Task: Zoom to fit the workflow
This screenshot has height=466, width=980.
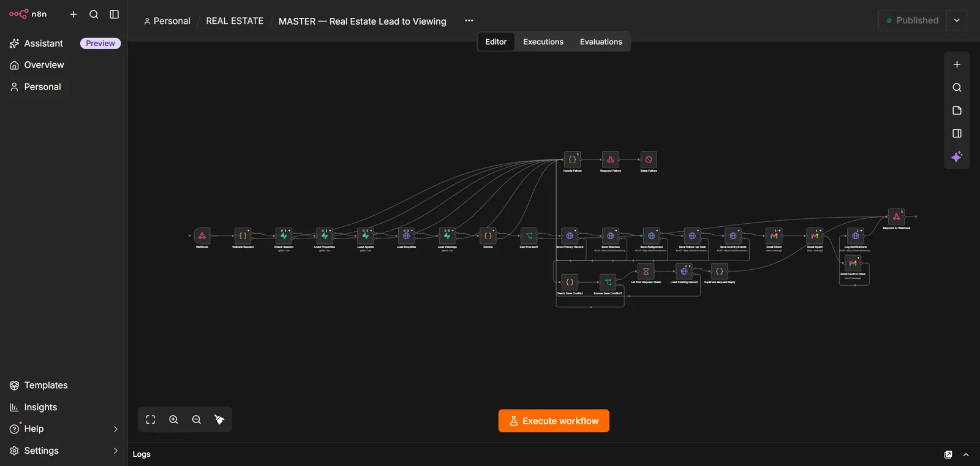Action: pyautogui.click(x=151, y=420)
